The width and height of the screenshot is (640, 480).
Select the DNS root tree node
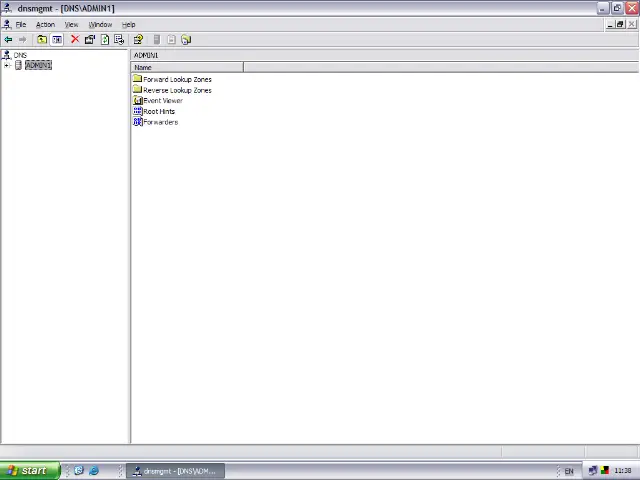(x=20, y=55)
